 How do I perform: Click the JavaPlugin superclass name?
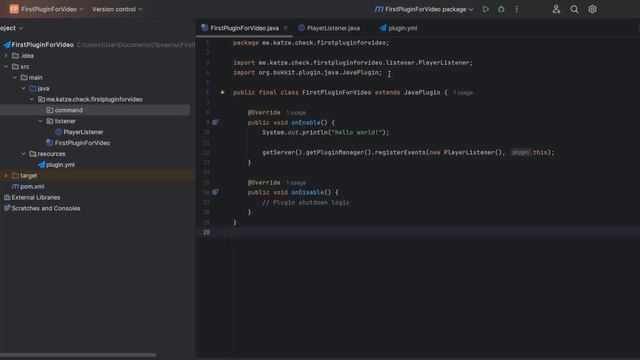422,93
